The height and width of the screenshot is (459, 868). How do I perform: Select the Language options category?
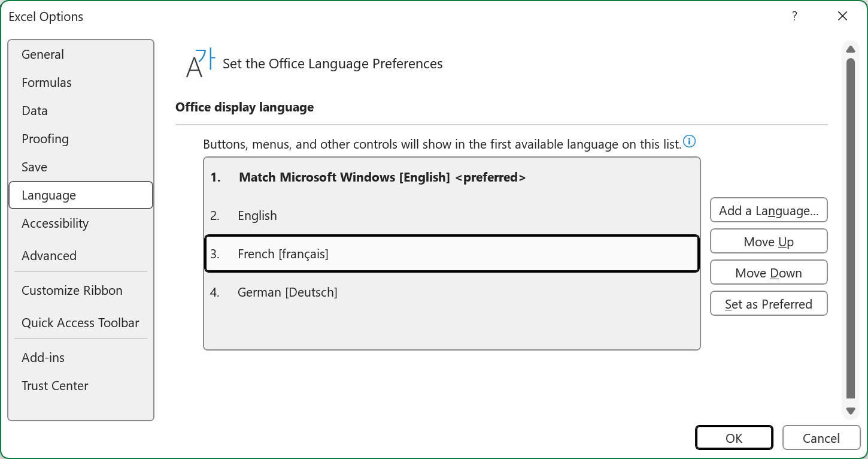coord(81,195)
